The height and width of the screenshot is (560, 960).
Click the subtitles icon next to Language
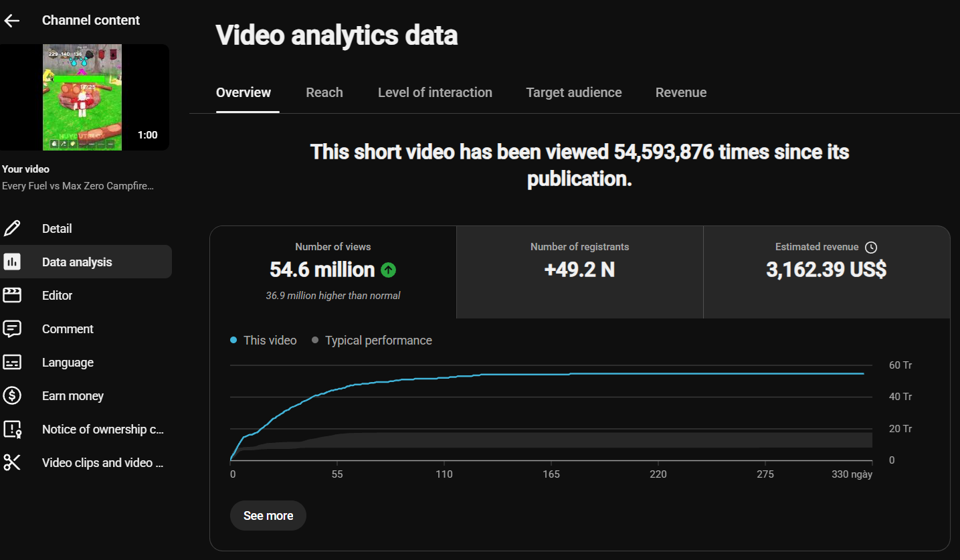12,362
